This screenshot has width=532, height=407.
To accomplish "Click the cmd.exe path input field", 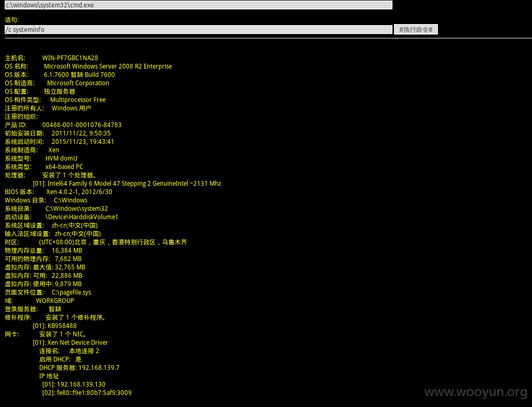I will point(199,5).
